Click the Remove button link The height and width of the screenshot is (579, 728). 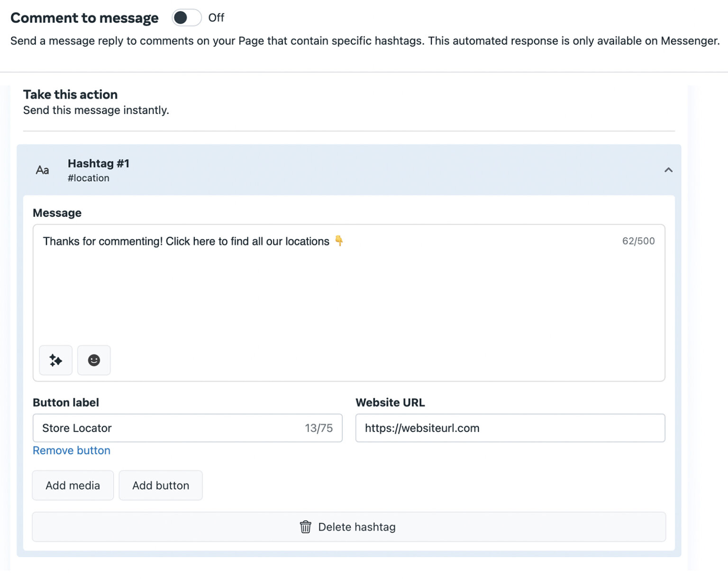(72, 450)
